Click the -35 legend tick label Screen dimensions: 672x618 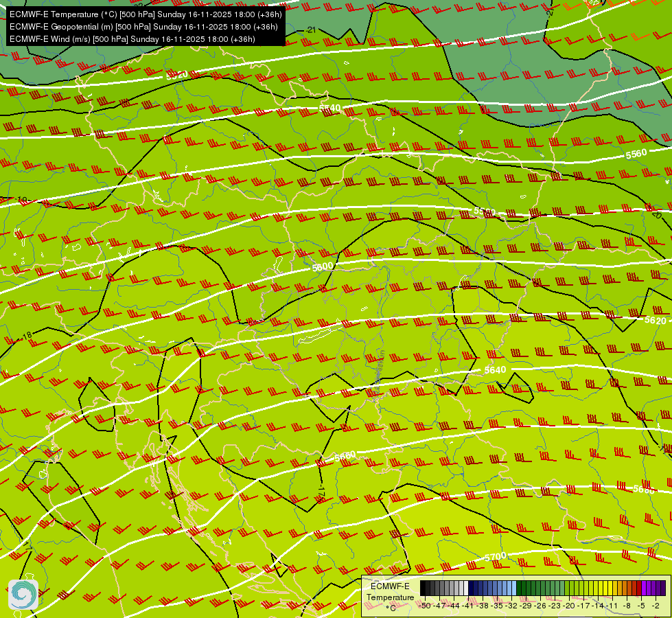pos(497,606)
